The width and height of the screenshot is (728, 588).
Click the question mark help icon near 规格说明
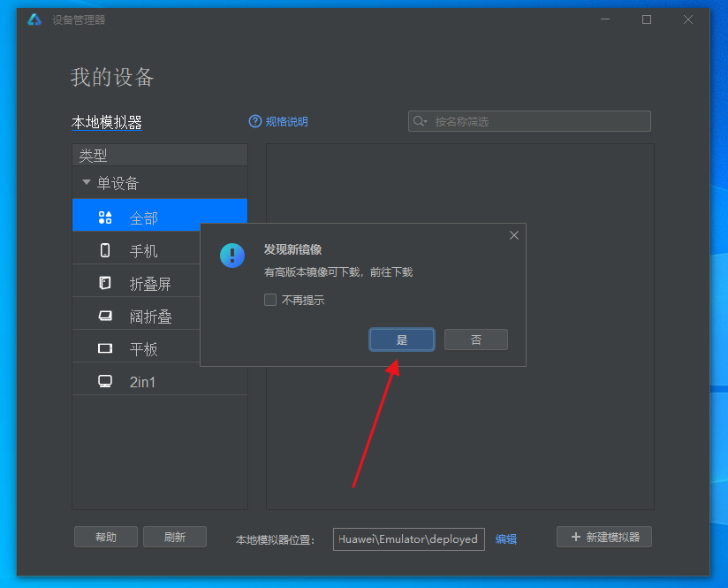tap(255, 122)
